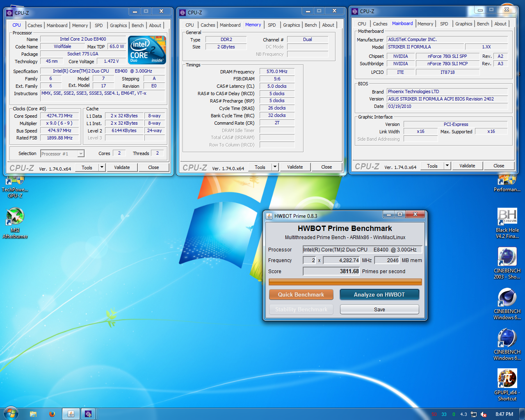Click the HWBOT Prime progress bar

tap(345, 282)
